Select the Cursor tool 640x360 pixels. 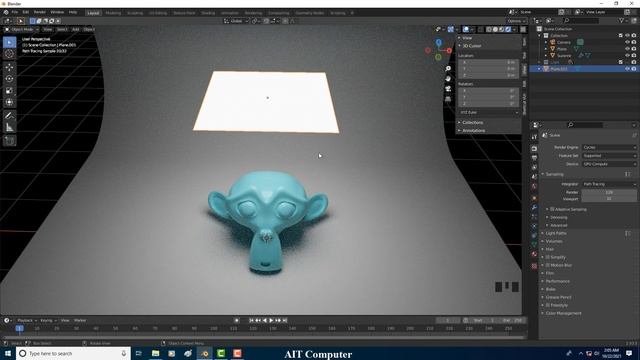click(9, 54)
